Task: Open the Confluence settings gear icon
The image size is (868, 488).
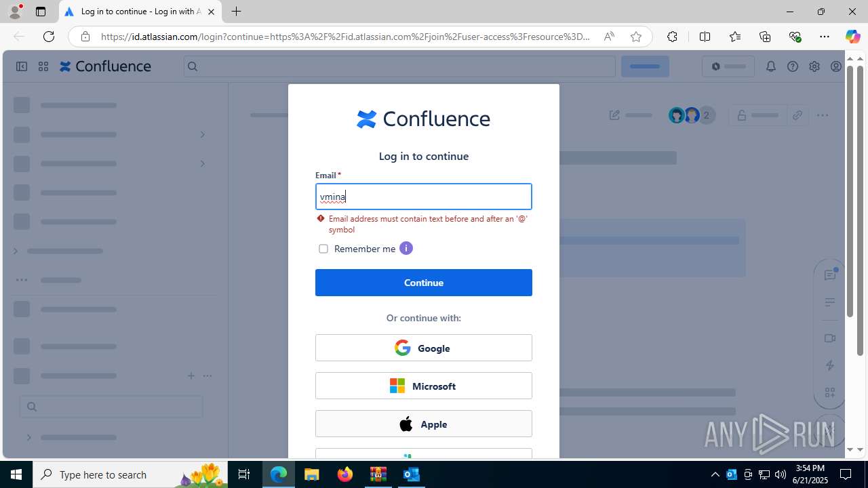Action: [814, 66]
